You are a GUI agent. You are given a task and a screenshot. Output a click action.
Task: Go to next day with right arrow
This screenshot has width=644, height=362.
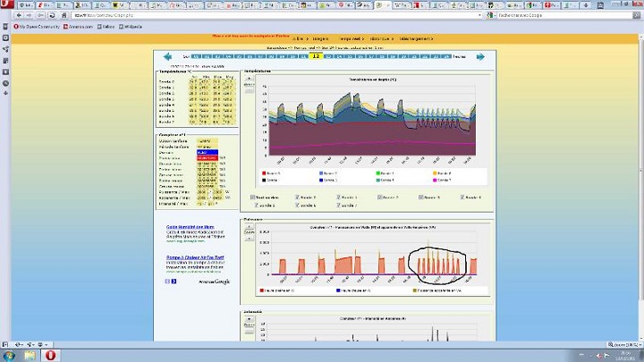pyautogui.click(x=480, y=56)
